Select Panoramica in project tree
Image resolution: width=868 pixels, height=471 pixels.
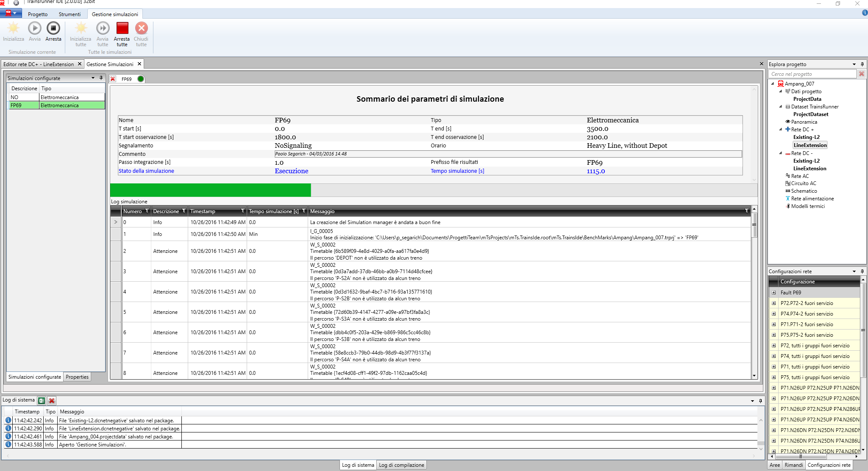[804, 122]
